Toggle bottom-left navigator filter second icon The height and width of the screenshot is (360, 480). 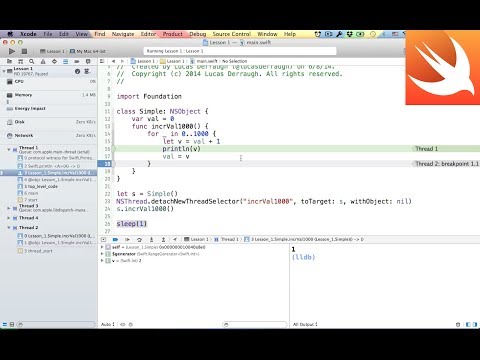coord(12,324)
